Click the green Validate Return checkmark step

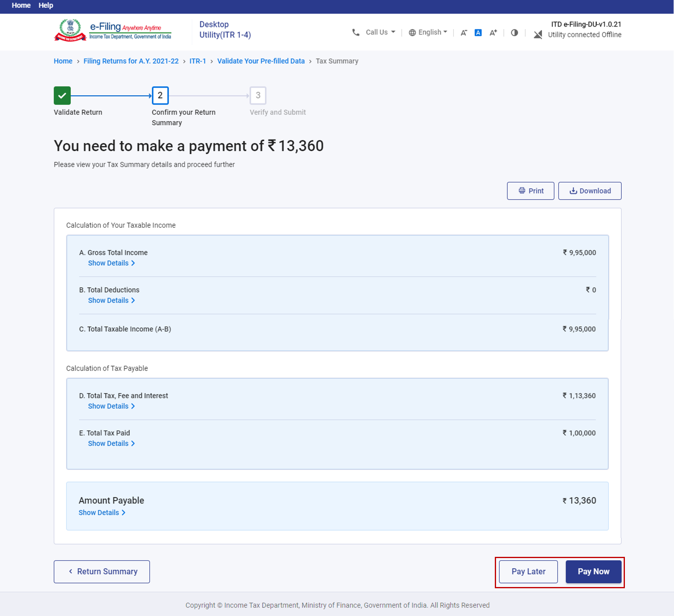[62, 95]
